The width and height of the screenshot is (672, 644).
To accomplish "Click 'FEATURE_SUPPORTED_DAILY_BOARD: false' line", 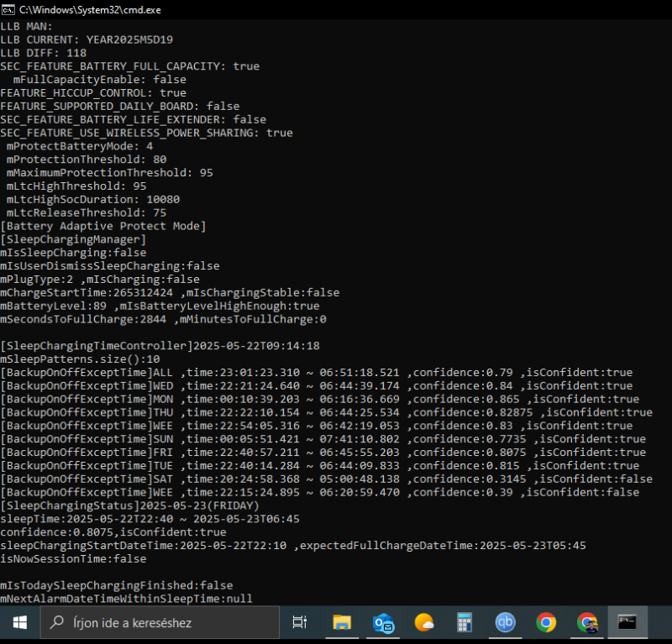I will click(120, 107).
